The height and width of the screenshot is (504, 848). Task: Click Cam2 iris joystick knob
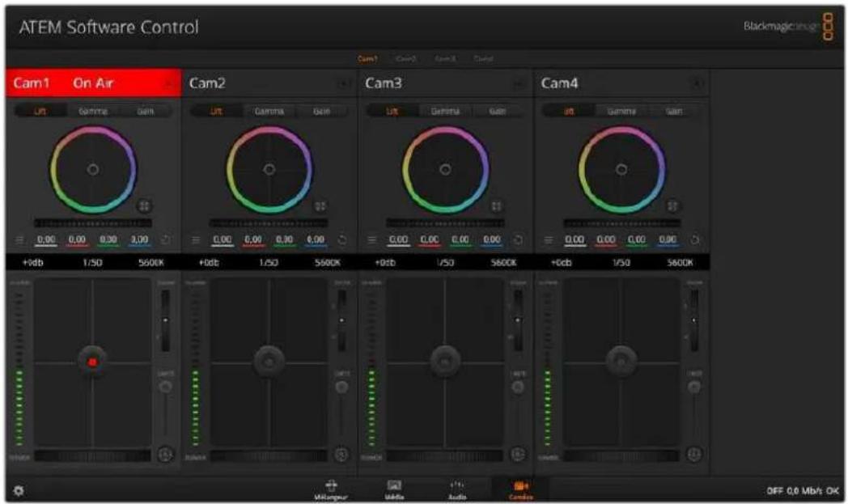coord(269,362)
